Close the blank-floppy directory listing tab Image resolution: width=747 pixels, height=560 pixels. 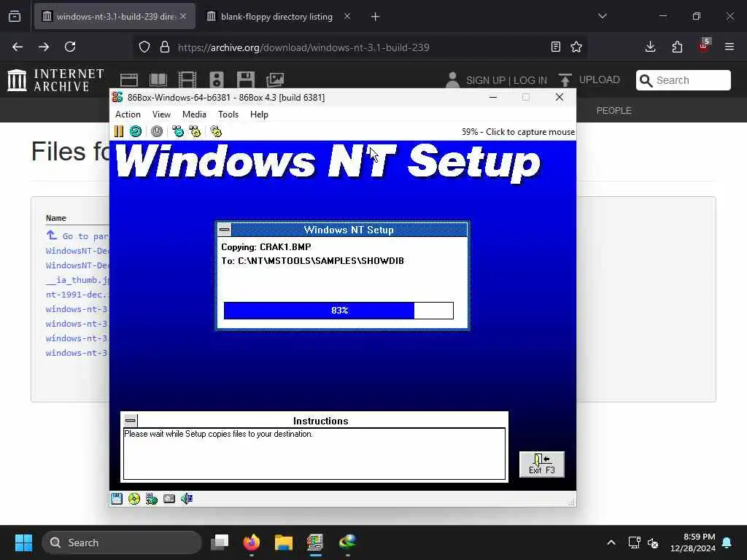(x=347, y=16)
